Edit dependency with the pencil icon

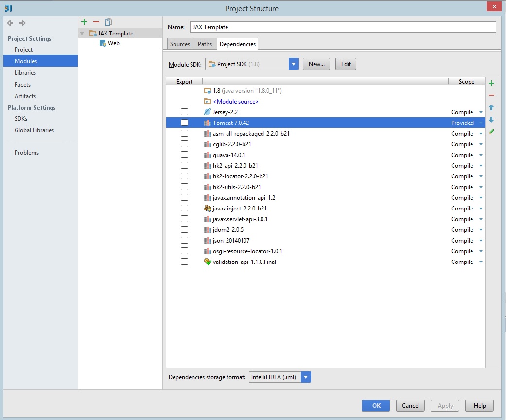[x=491, y=132]
